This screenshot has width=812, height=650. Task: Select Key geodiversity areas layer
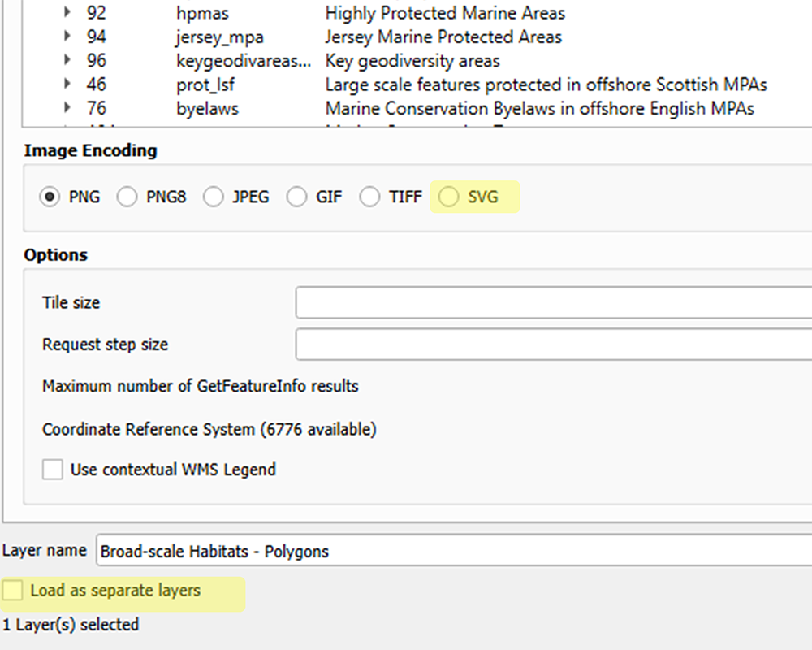point(412,61)
